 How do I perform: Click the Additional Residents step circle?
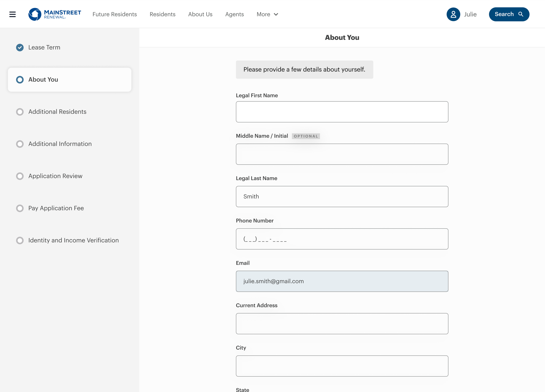(20, 112)
